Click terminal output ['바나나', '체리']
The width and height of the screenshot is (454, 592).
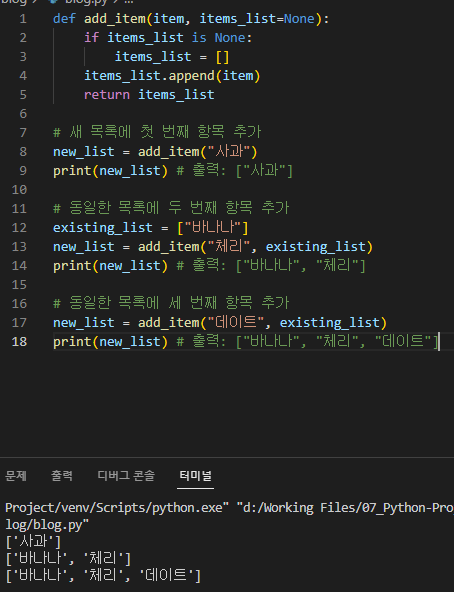[x=68, y=558]
